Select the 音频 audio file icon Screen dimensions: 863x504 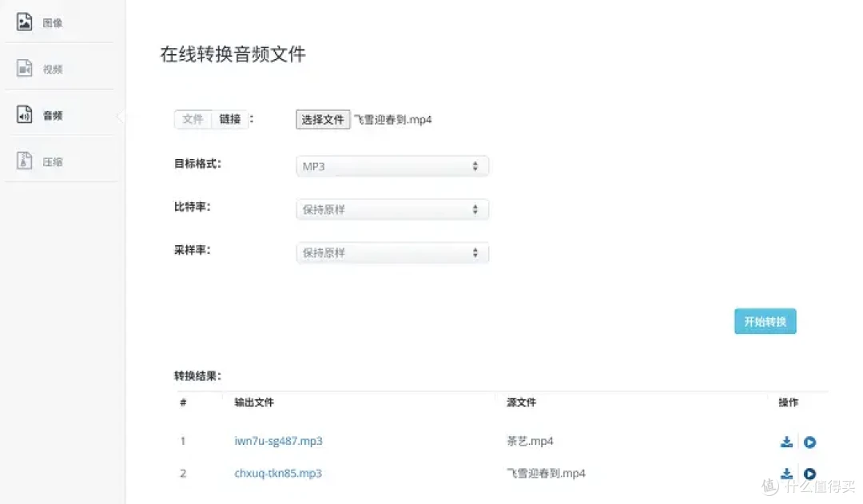tap(24, 114)
